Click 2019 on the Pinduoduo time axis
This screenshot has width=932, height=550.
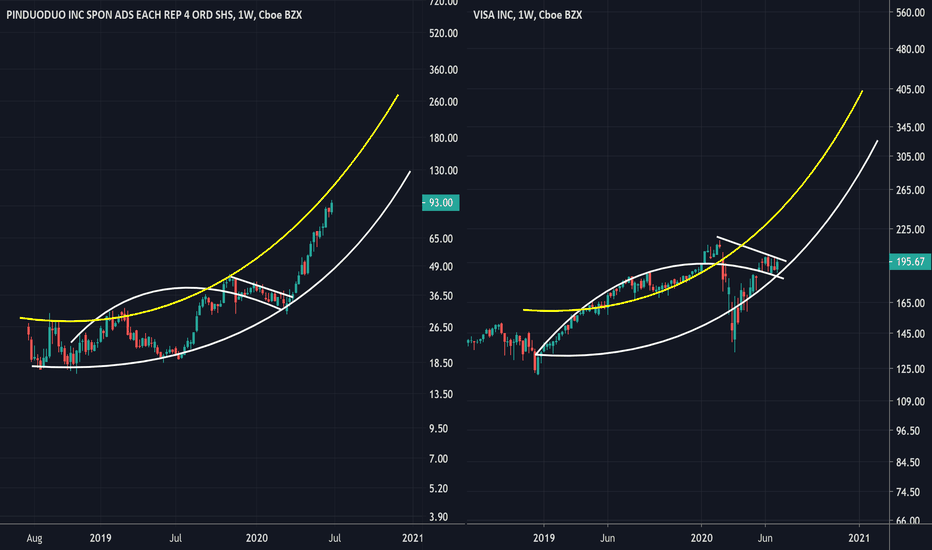click(x=100, y=538)
